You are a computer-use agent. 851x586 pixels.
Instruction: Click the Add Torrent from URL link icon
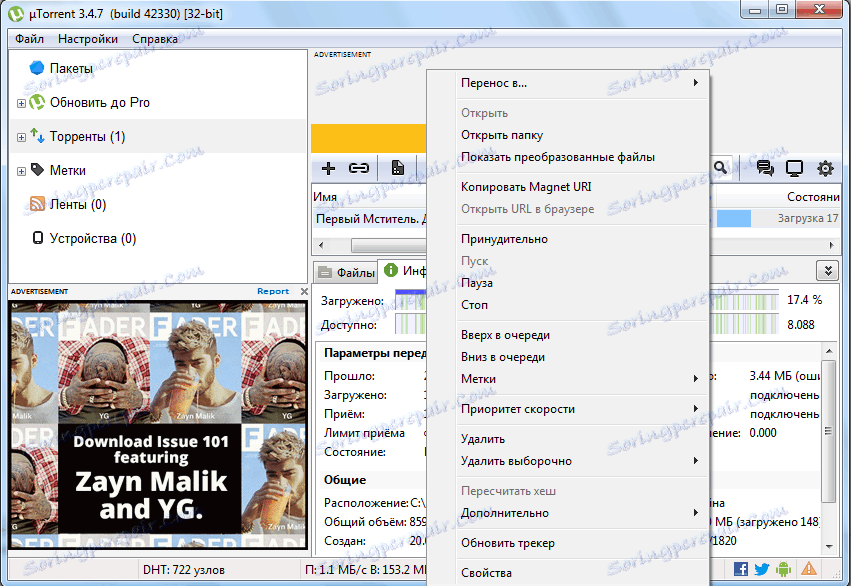click(359, 168)
